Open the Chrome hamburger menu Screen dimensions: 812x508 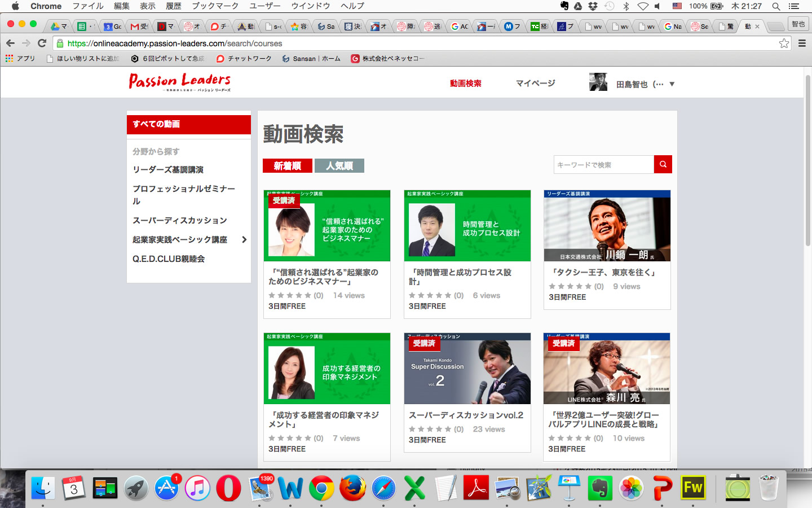(802, 43)
